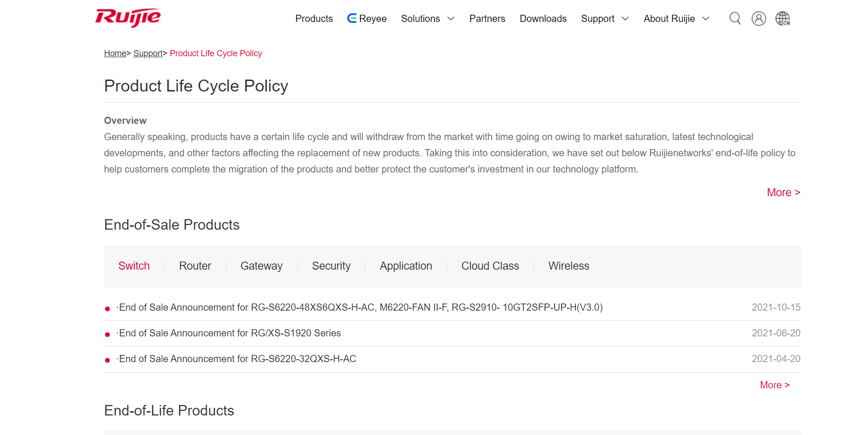
Task: Select the Cloud Class tab
Action: (x=490, y=266)
